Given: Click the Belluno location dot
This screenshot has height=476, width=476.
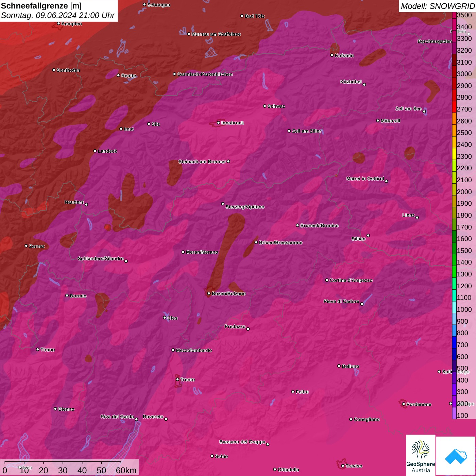Looking at the screenshot, I should (x=339, y=366).
